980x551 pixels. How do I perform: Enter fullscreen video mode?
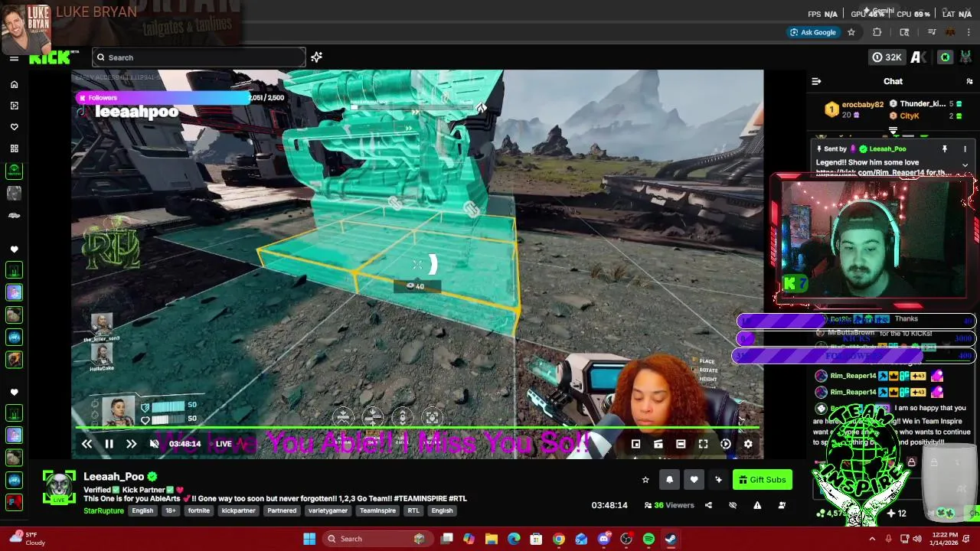[703, 444]
